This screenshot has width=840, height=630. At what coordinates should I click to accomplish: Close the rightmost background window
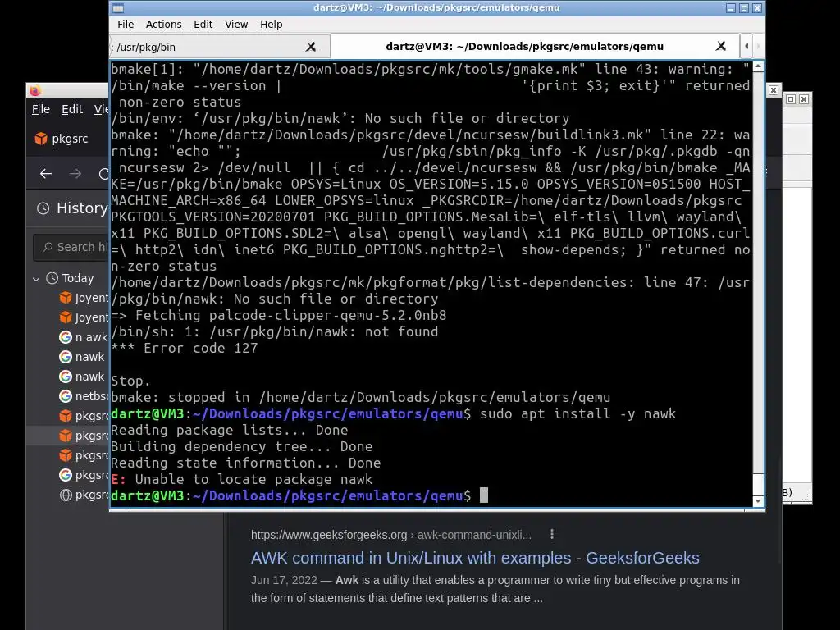point(804,99)
